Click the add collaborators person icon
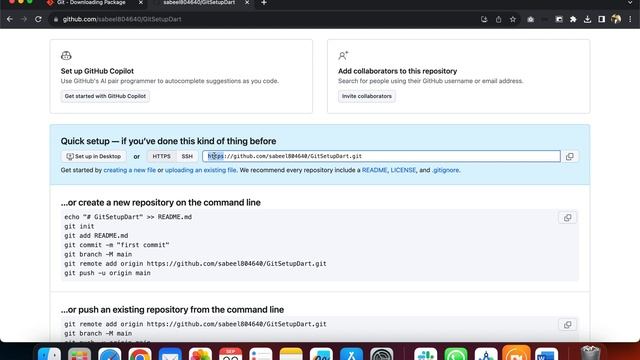This screenshot has height=360, width=640. (x=343, y=55)
